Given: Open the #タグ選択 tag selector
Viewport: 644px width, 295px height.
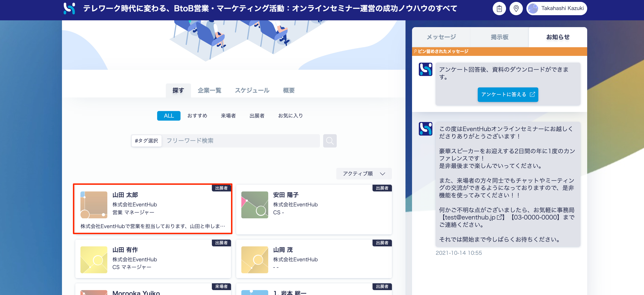Looking at the screenshot, I should pyautogui.click(x=146, y=141).
